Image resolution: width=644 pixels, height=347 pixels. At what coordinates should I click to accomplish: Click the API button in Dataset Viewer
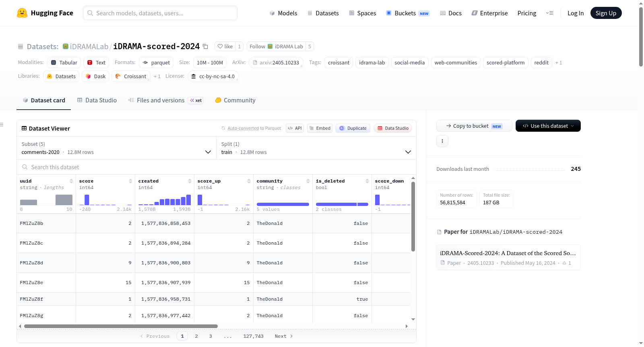point(295,128)
